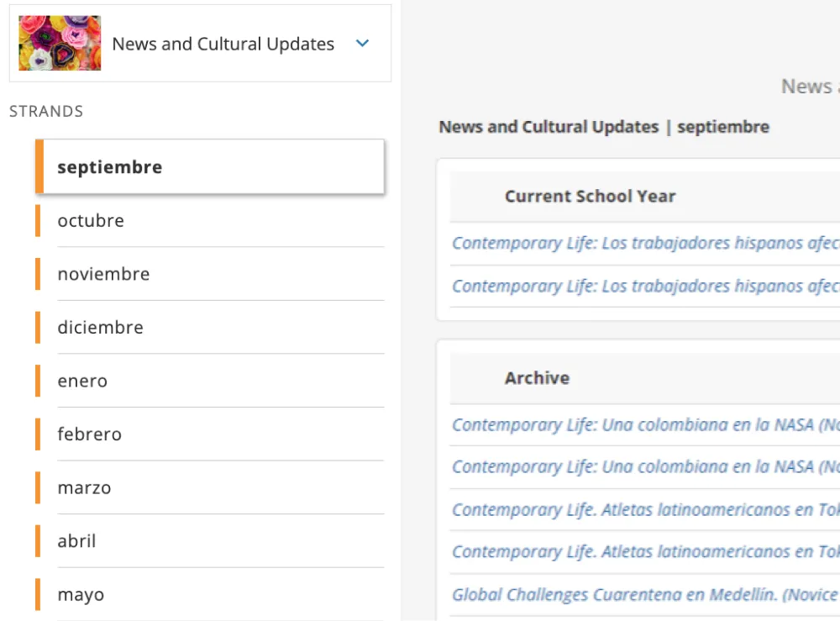Image resolution: width=840 pixels, height=621 pixels.
Task: Click the flower collage course thumbnail
Action: click(58, 42)
